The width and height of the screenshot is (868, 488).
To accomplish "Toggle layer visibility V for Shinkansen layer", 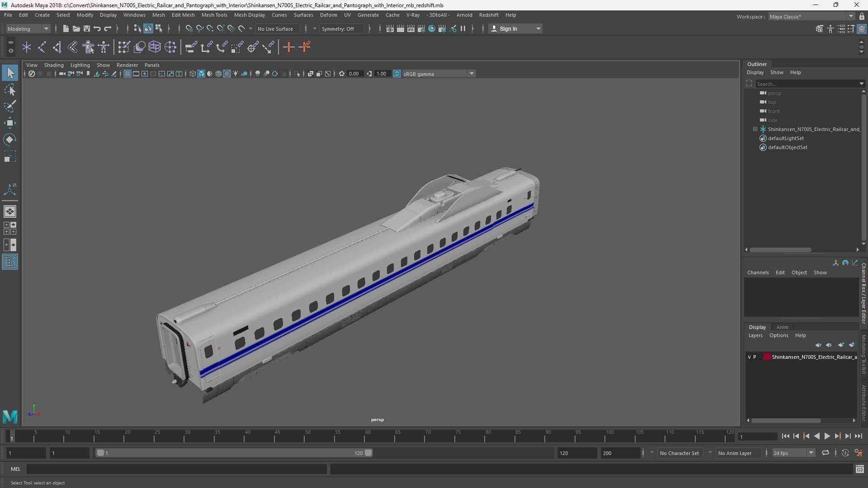I will coord(749,357).
